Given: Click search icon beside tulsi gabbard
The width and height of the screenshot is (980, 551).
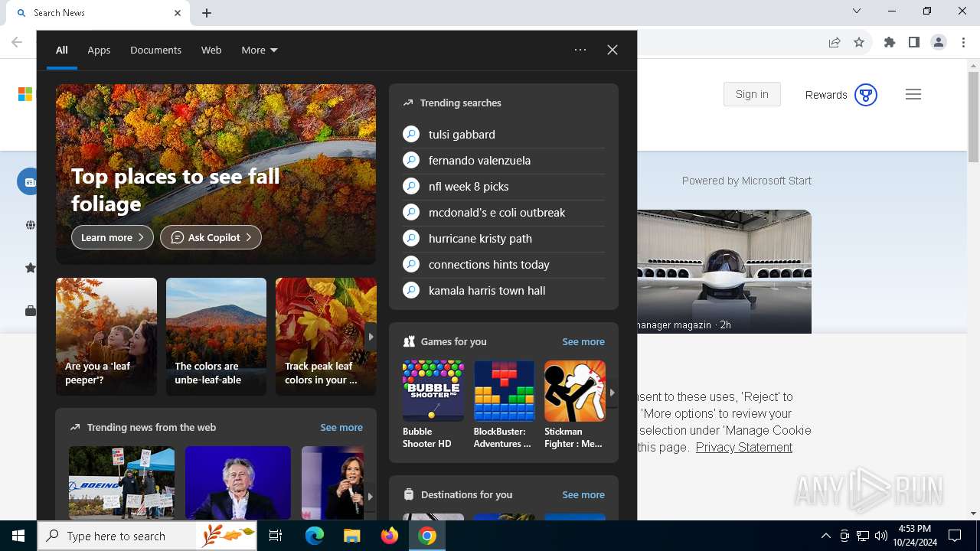Looking at the screenshot, I should tap(411, 134).
